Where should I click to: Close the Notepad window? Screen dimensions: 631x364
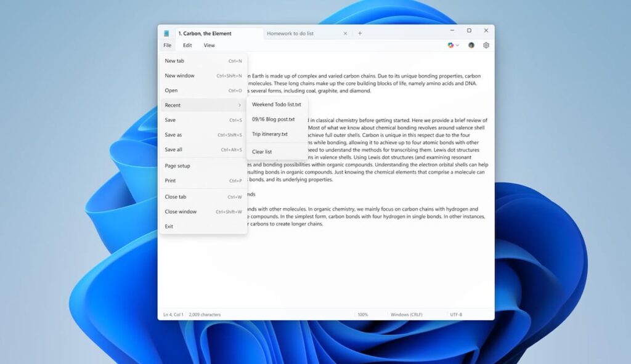click(x=486, y=31)
